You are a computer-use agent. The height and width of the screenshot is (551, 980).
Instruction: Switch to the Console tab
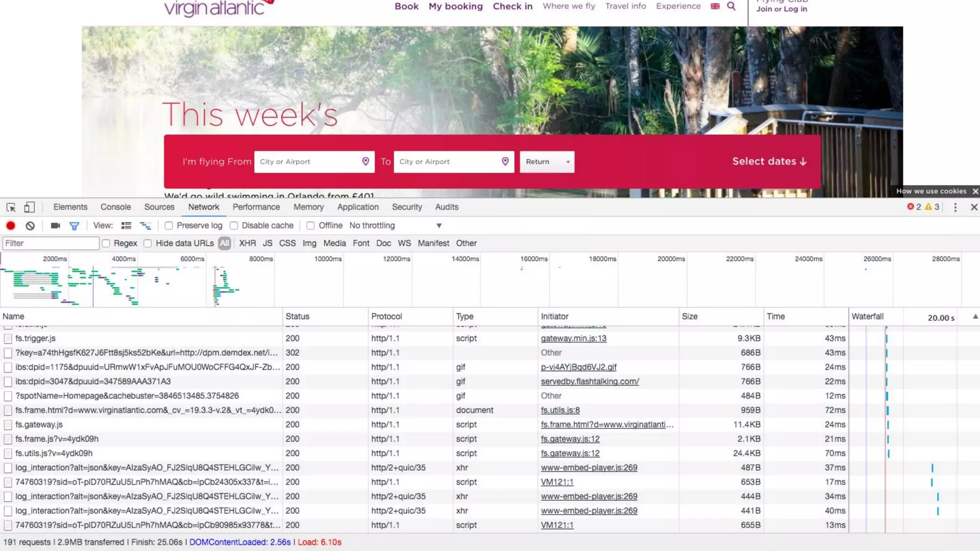coord(115,207)
